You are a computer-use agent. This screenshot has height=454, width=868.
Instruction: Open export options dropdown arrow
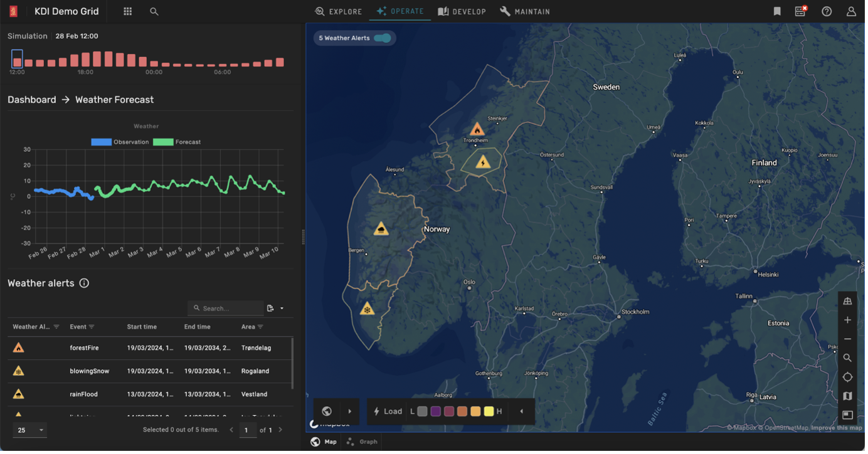click(x=283, y=309)
